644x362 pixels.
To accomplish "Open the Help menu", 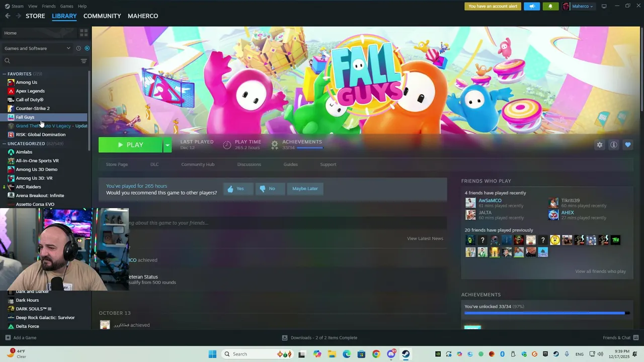I will (82, 7).
